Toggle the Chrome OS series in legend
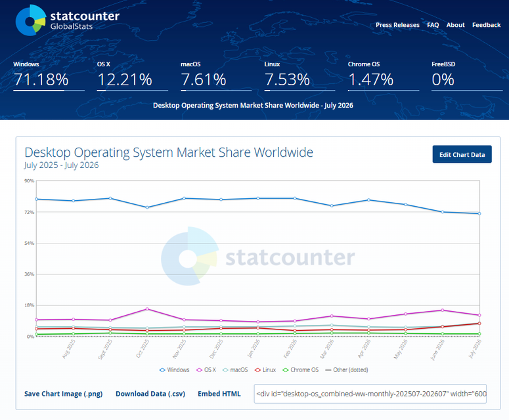This screenshot has height=420, width=509. (x=301, y=369)
